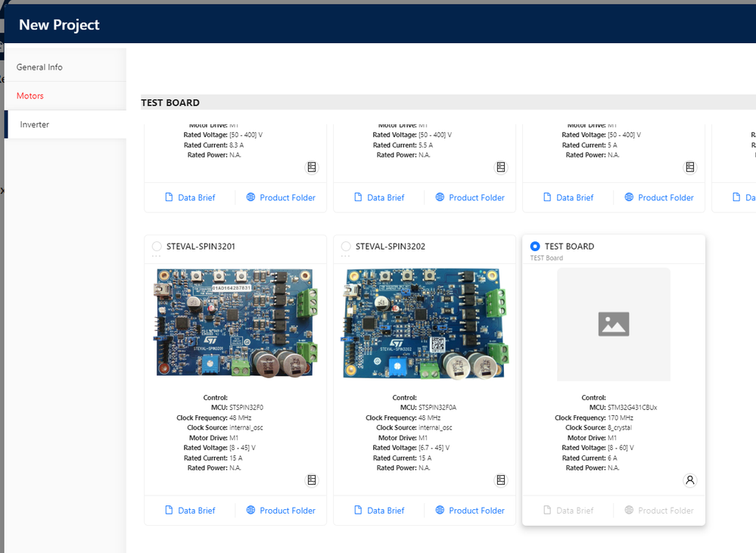Open Product Folder for the 5.5 A board

(470, 197)
